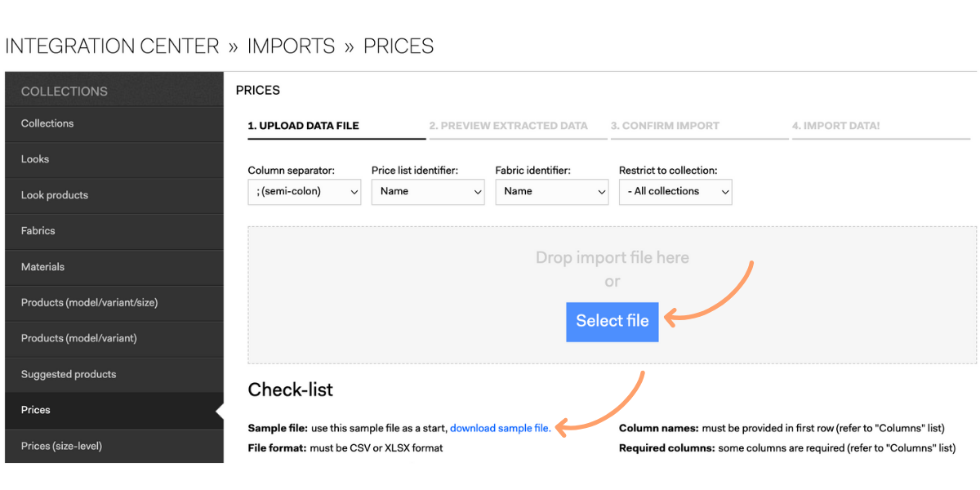Screen dimensions: 980x490
Task: Select the Preview Extracted Data step tab
Action: [517, 127]
